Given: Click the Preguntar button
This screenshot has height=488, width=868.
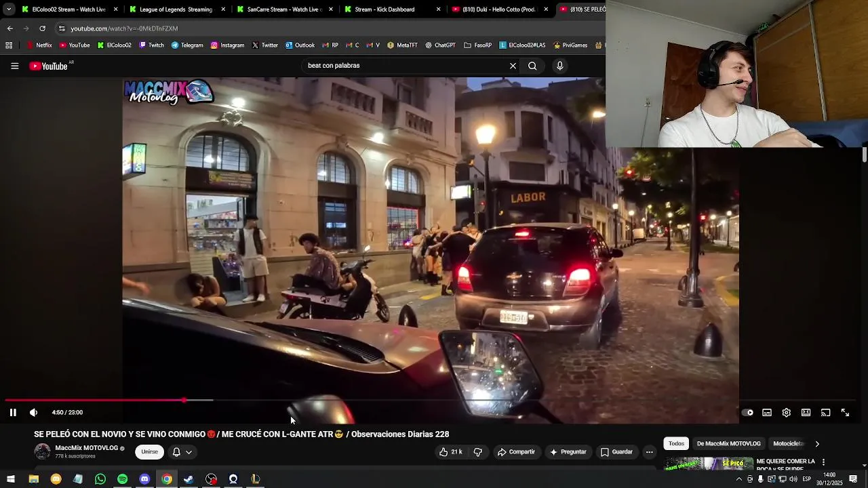Looking at the screenshot, I should (x=568, y=452).
